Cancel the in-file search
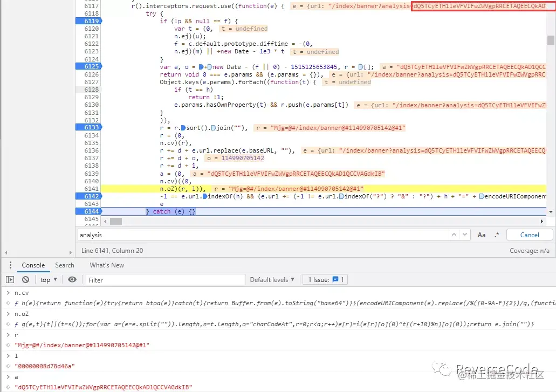 (530, 235)
